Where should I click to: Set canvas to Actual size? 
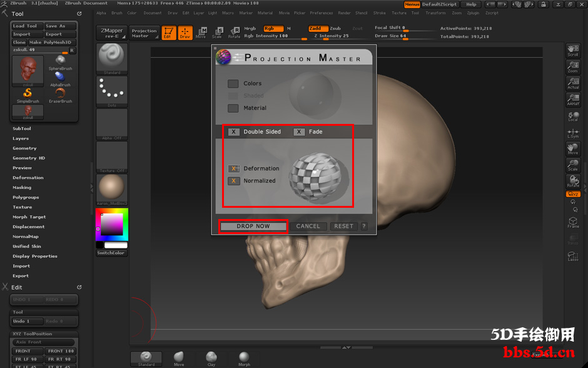point(572,83)
